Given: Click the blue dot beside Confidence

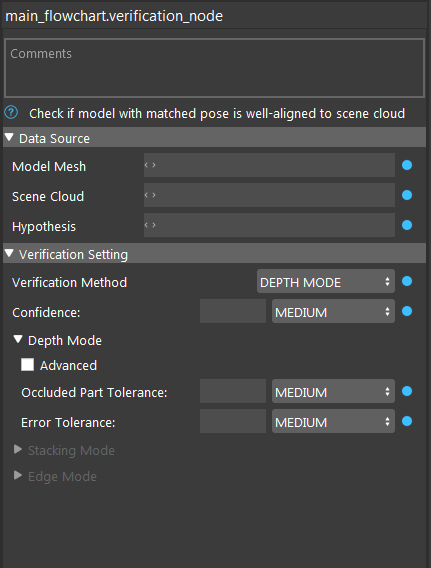Looking at the screenshot, I should (x=407, y=311).
